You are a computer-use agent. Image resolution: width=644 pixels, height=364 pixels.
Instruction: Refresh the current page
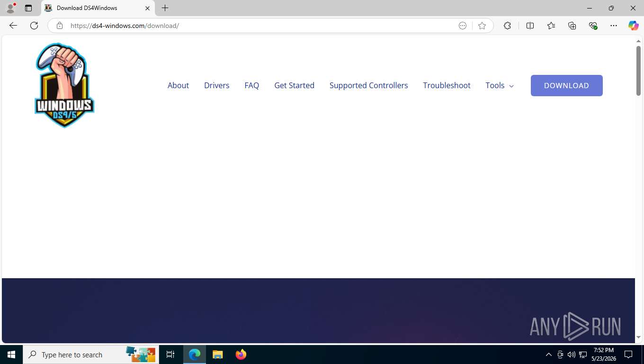(34, 26)
